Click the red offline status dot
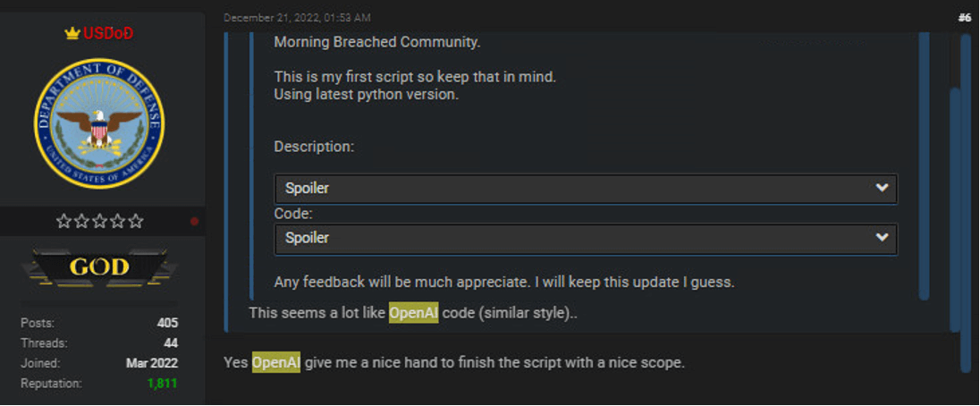The width and height of the screenshot is (980, 406). [194, 221]
